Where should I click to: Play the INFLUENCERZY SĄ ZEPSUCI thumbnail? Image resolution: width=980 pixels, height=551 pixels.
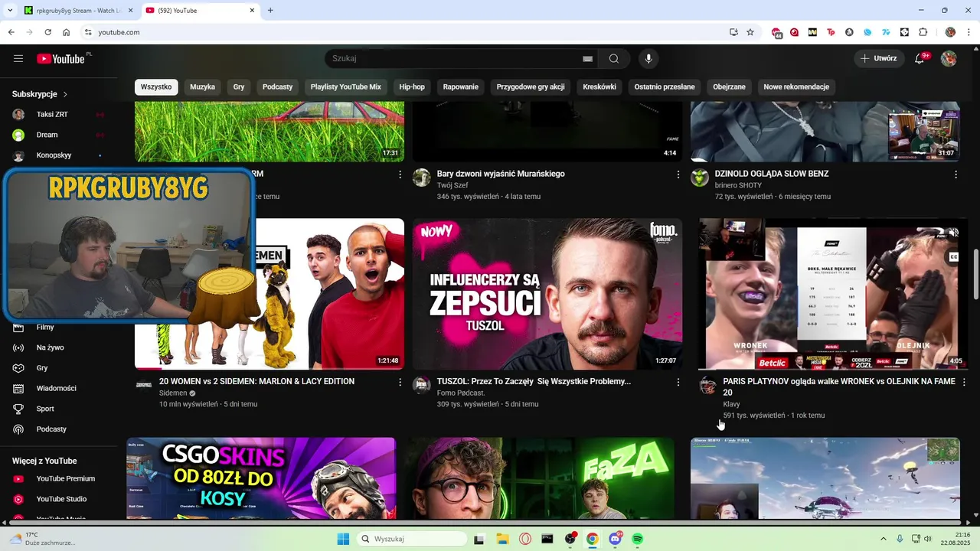(547, 294)
